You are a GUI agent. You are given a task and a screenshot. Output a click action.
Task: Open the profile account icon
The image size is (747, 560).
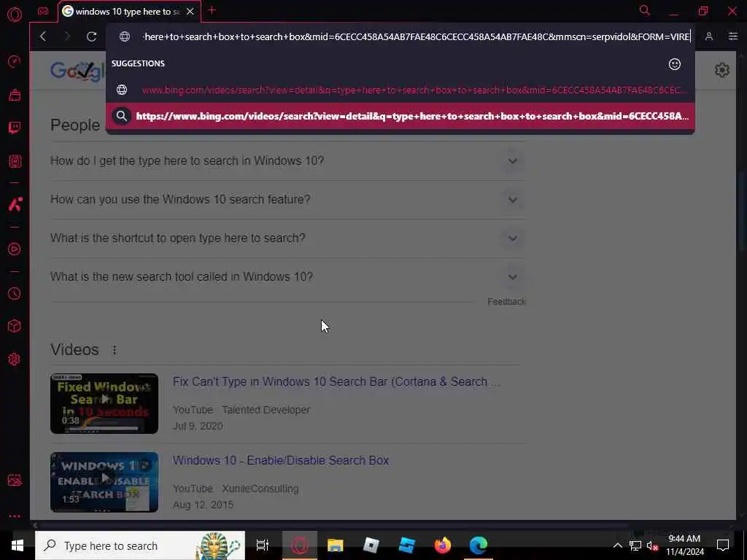tap(709, 36)
